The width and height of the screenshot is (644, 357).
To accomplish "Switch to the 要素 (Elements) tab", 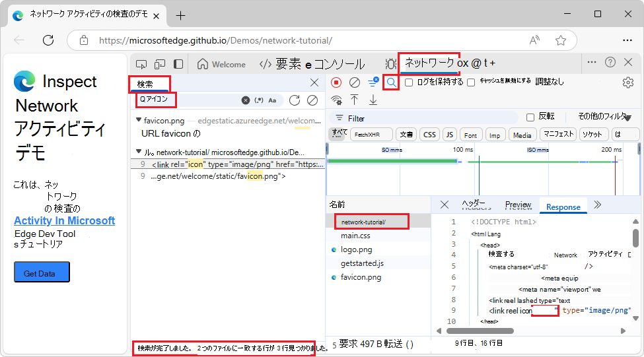I will pos(281,64).
